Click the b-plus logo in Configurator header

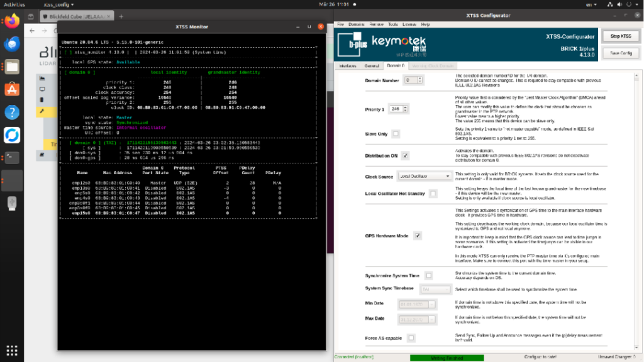(352, 45)
